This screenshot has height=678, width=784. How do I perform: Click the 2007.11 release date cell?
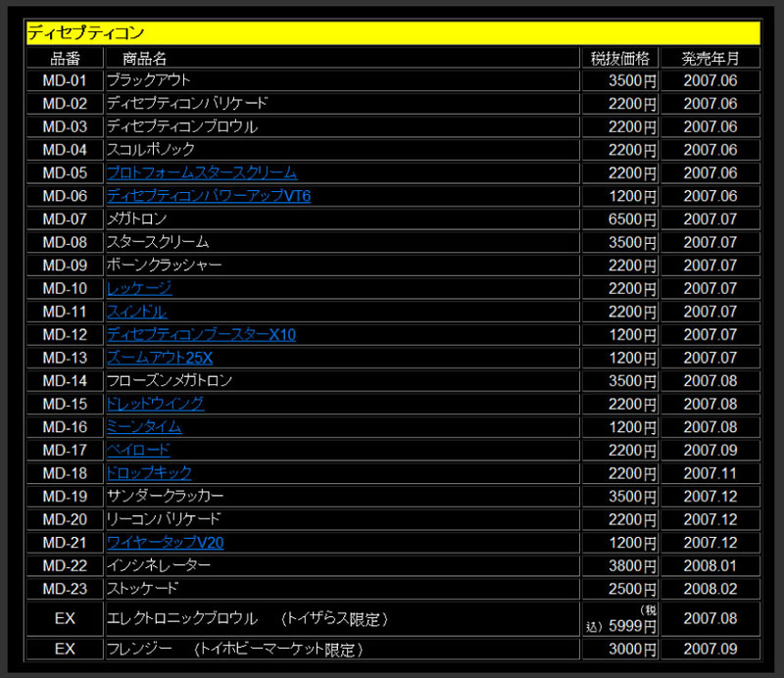coord(710,473)
